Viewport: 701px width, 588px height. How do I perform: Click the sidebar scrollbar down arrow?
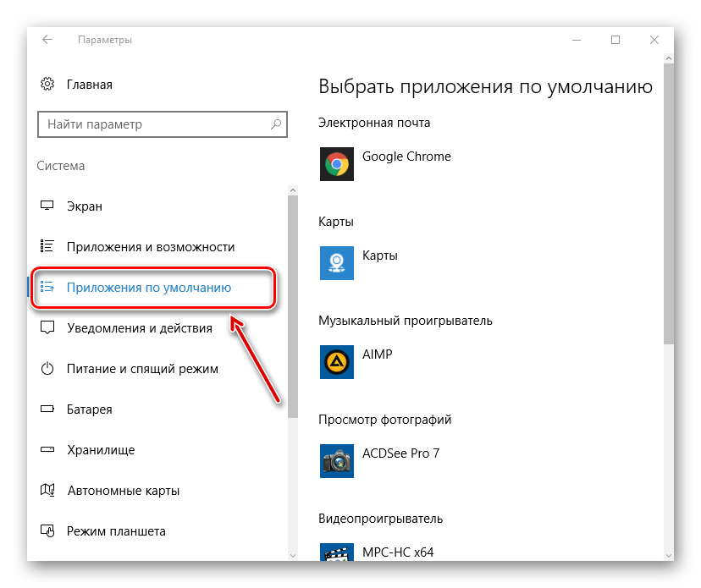click(x=292, y=554)
